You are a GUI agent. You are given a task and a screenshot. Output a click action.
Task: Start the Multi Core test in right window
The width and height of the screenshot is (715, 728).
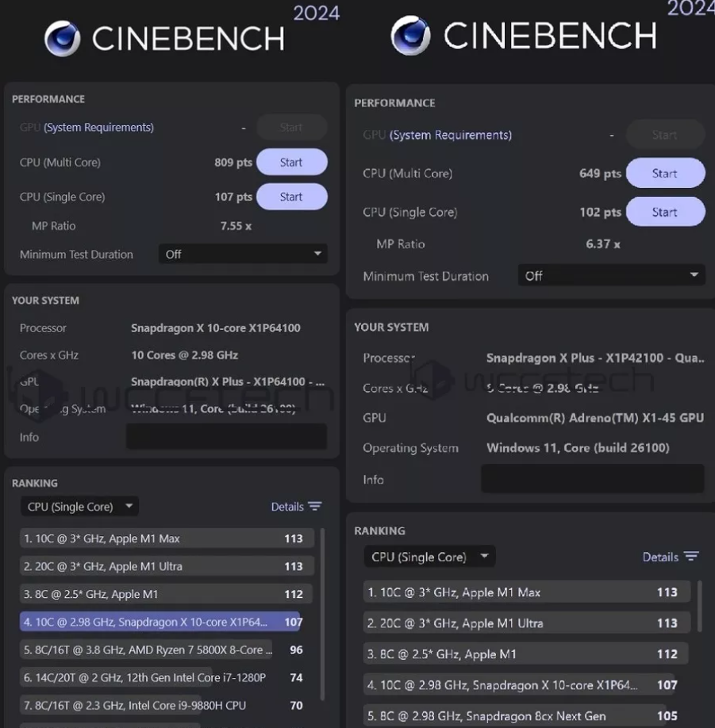(x=665, y=173)
